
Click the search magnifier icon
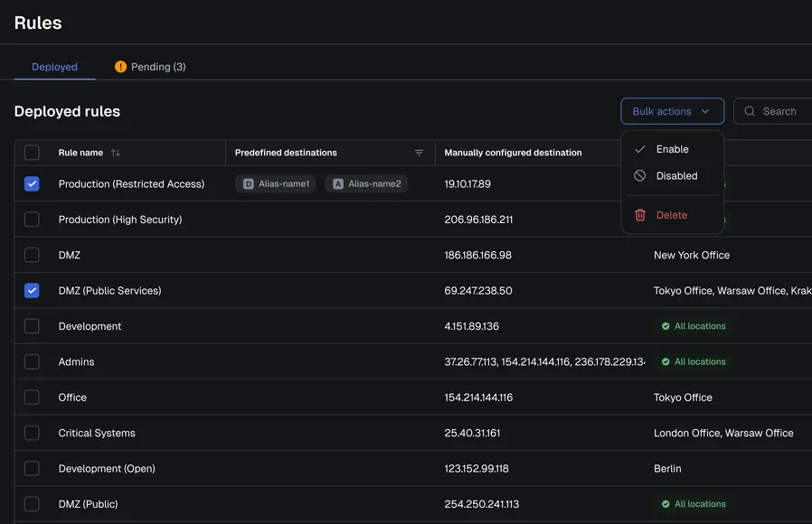[750, 111]
